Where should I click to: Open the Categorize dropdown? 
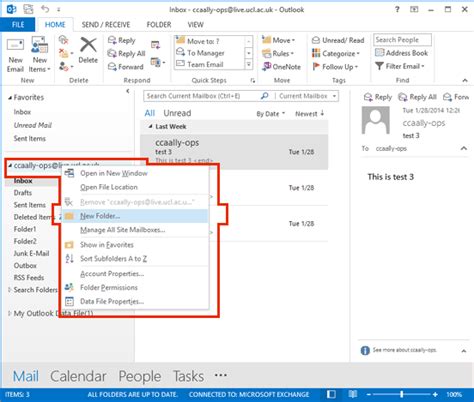(x=336, y=53)
